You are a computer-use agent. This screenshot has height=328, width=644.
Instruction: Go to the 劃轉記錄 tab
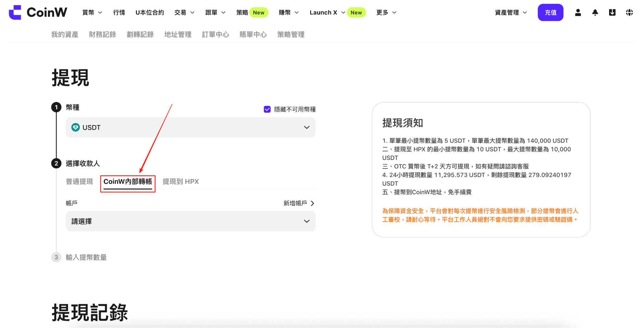click(x=140, y=34)
